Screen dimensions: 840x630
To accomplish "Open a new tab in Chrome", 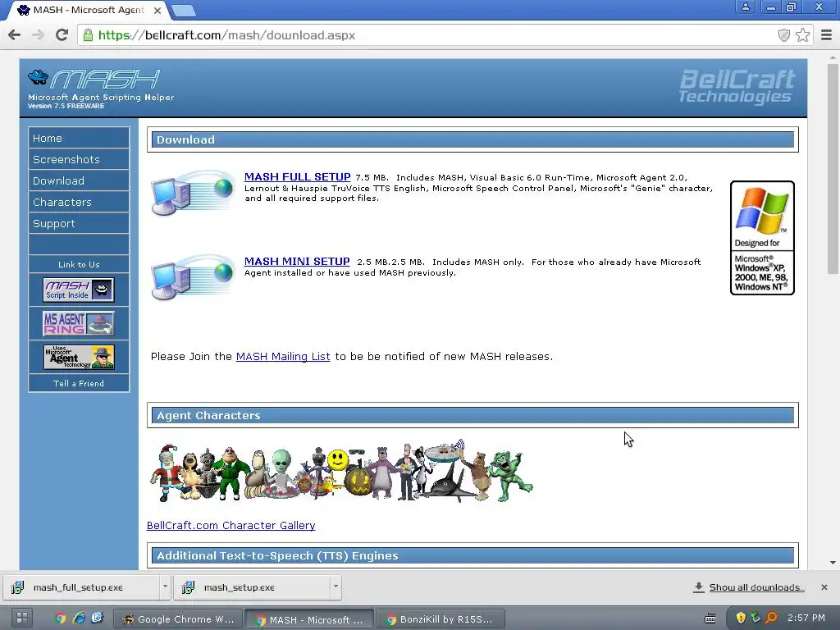I will pyautogui.click(x=184, y=11).
